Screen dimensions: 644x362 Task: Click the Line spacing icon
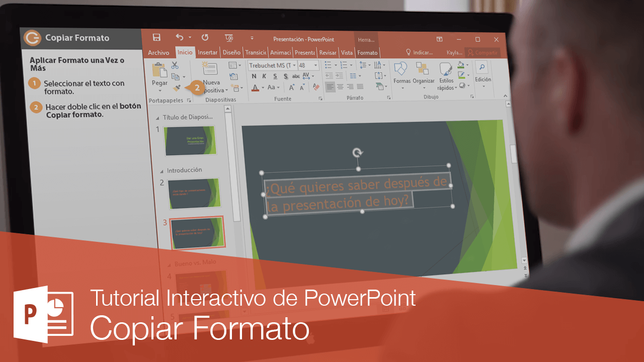pyautogui.click(x=363, y=65)
